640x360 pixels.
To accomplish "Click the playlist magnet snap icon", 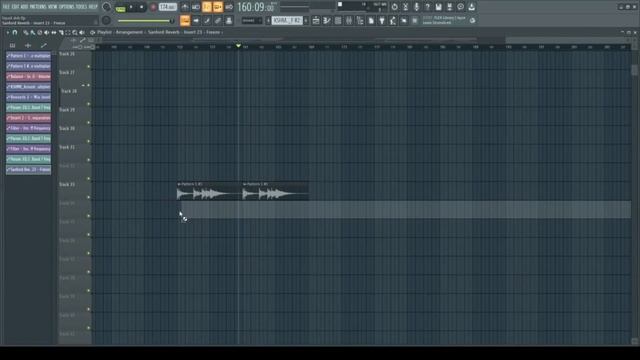I will [x=15, y=32].
